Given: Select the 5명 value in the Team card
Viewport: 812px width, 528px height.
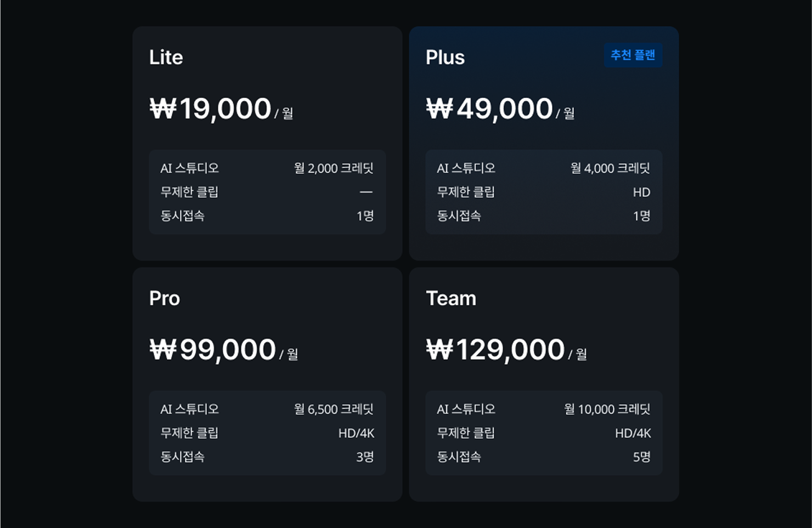Looking at the screenshot, I should pos(641,457).
